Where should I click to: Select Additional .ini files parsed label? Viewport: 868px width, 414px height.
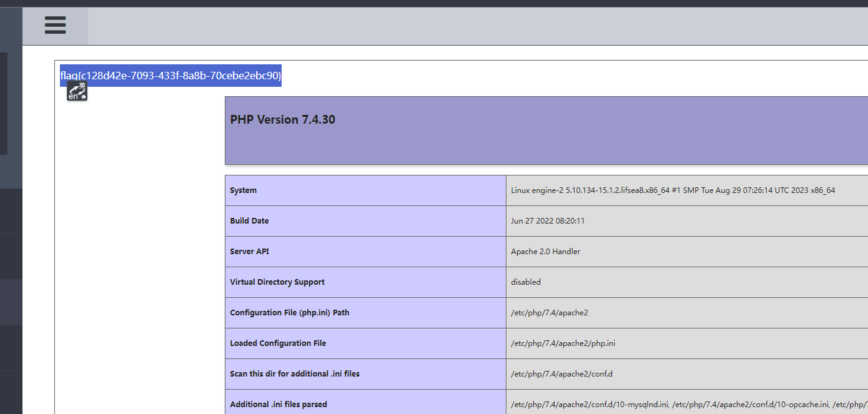click(x=279, y=405)
